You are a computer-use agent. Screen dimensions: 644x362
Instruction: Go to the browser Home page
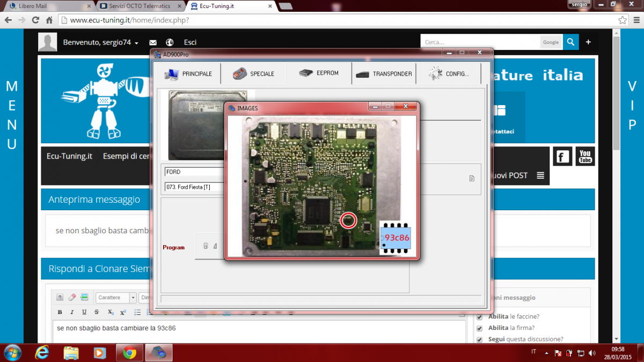point(49,20)
